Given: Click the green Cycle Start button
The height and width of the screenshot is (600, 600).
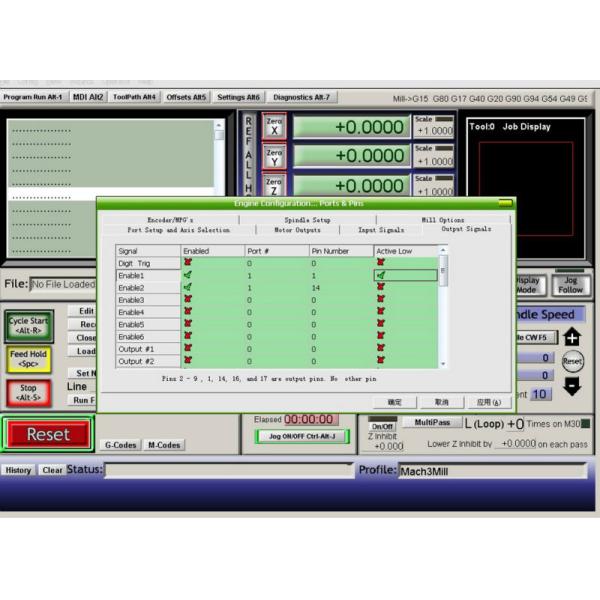Looking at the screenshot, I should 28,326.
